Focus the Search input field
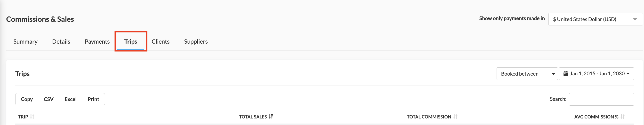The height and width of the screenshot is (125, 644). tap(601, 99)
